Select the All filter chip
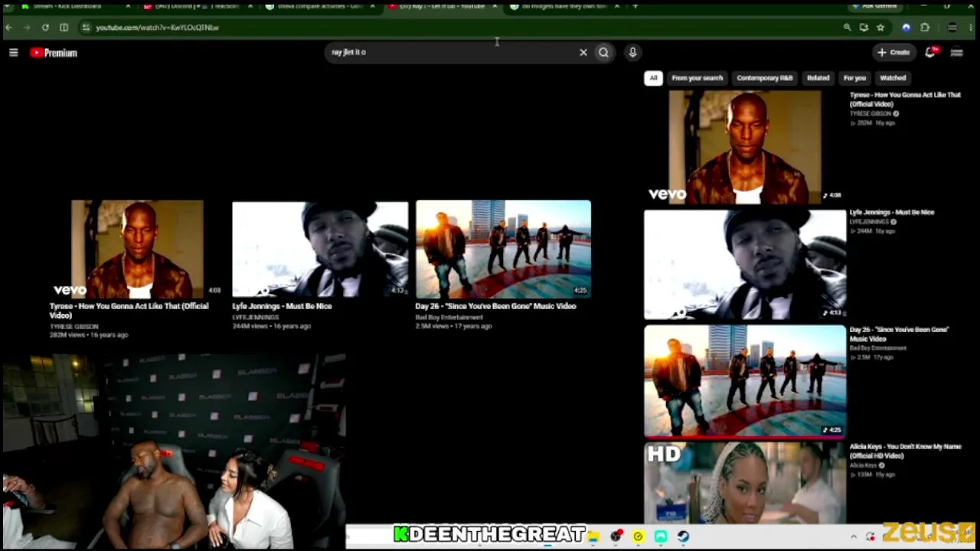Image resolution: width=980 pixels, height=551 pixels. pyautogui.click(x=653, y=78)
